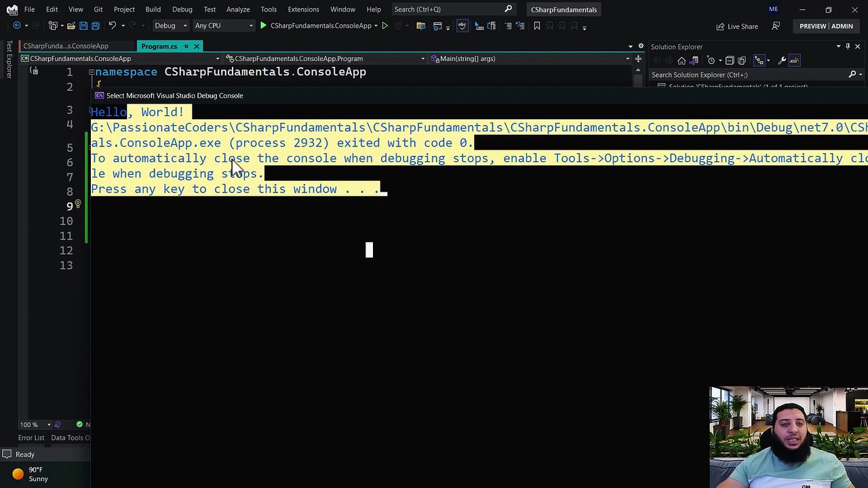The width and height of the screenshot is (868, 488).
Task: Click the "Hello, World!" console output line
Action: tap(138, 112)
